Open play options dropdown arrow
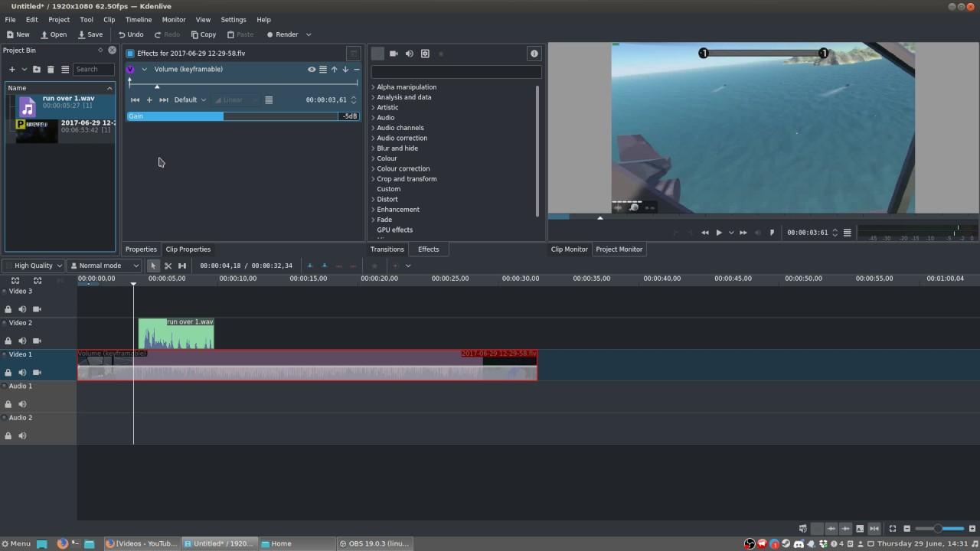Image resolution: width=980 pixels, height=551 pixels. coord(731,233)
